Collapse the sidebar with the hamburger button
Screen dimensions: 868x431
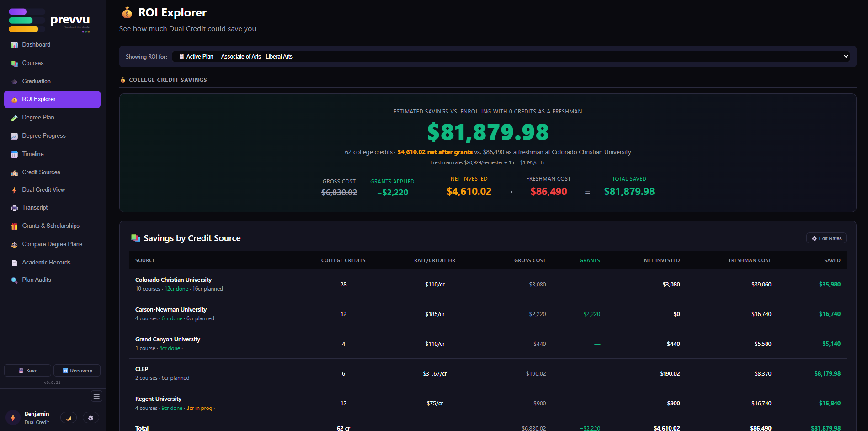(96, 396)
